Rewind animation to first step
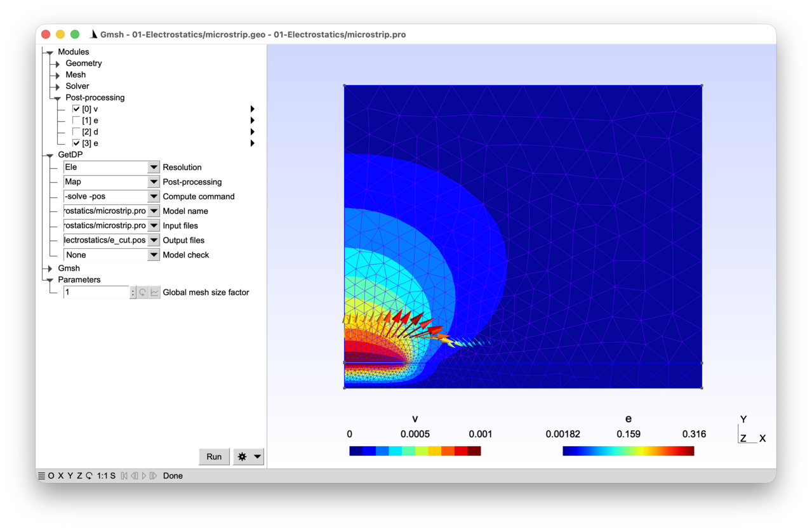 (x=124, y=475)
